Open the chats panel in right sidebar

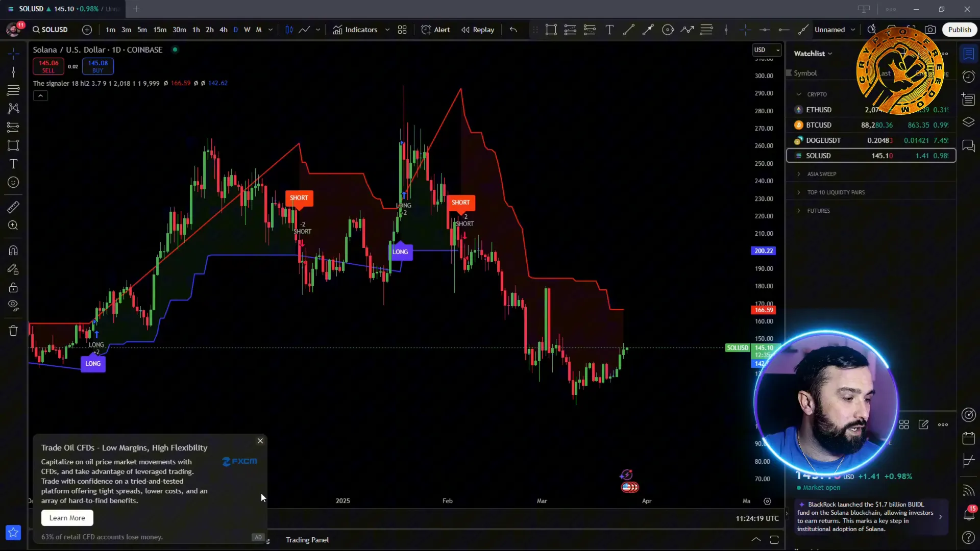[x=968, y=146]
